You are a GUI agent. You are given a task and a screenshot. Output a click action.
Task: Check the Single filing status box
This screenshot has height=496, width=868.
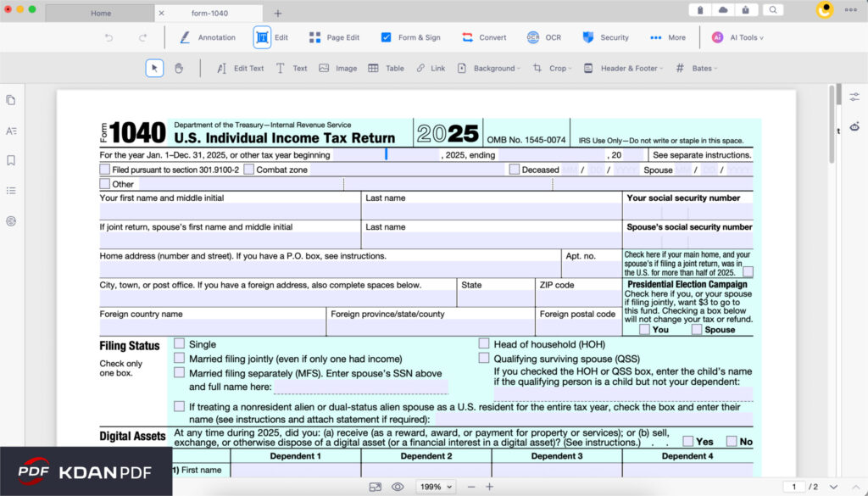(x=179, y=344)
